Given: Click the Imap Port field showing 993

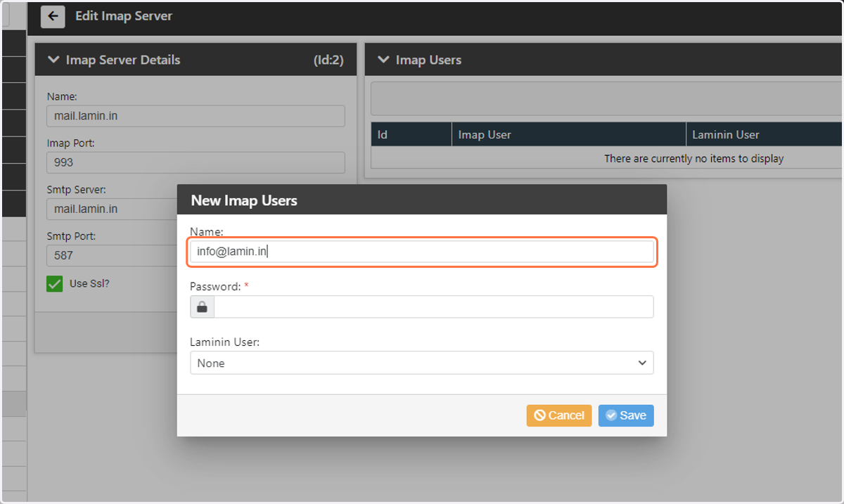Looking at the screenshot, I should (196, 162).
